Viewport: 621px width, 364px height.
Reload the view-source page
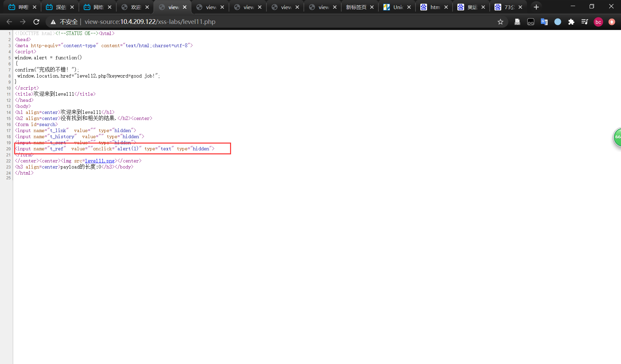tap(36, 22)
